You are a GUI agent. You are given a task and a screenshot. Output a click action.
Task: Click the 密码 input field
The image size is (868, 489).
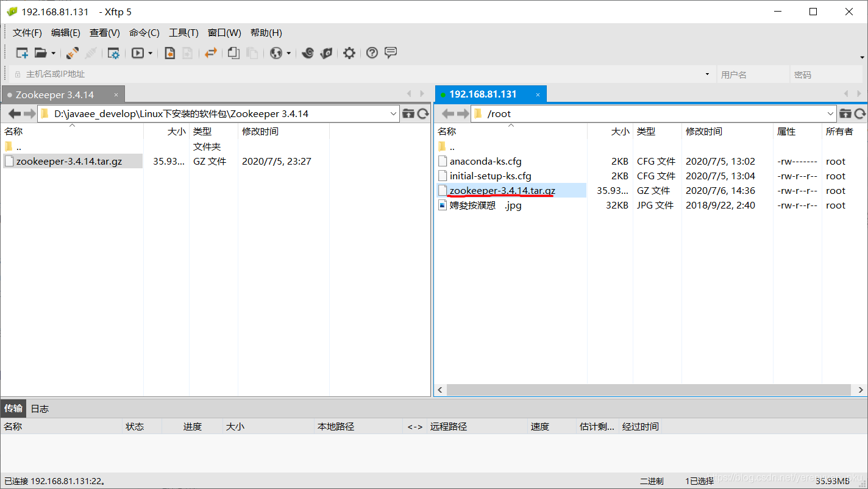click(827, 74)
